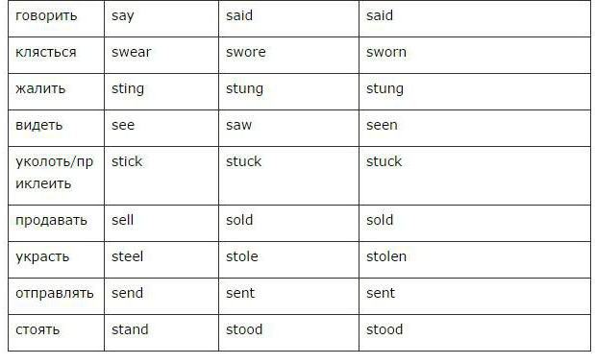Screen dimensions: 595x364
Task: Click the word "говорить" in the first row
Action: 46,16
